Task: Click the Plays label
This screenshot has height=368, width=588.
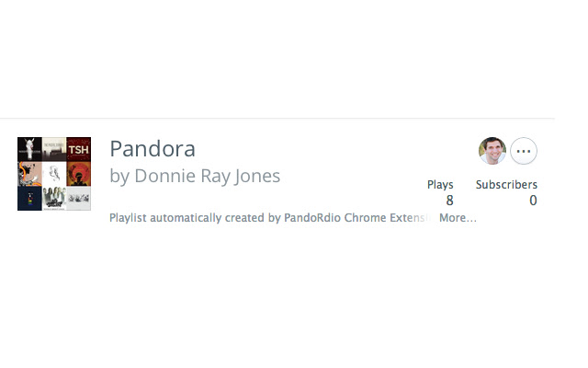Action: pyautogui.click(x=440, y=185)
